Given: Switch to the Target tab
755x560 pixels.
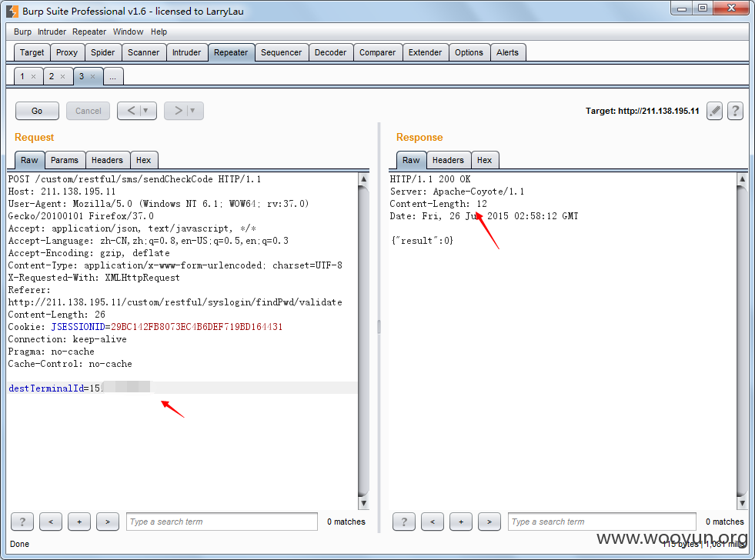Looking at the screenshot, I should click(32, 52).
